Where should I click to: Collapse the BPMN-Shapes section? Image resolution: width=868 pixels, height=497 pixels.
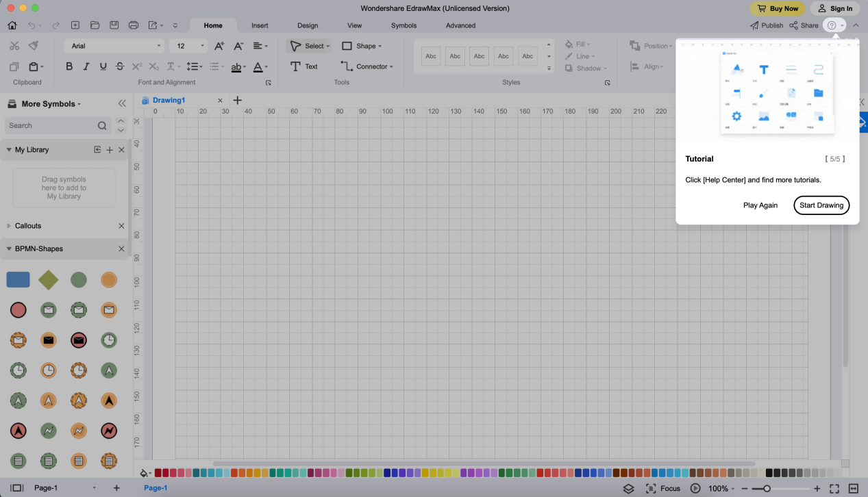9,249
